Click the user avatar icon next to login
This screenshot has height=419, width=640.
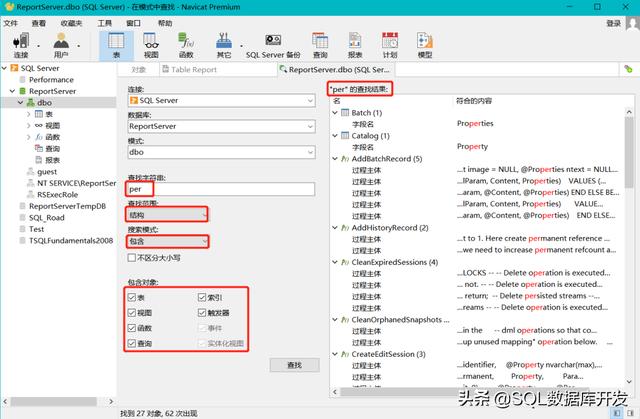pos(633,24)
